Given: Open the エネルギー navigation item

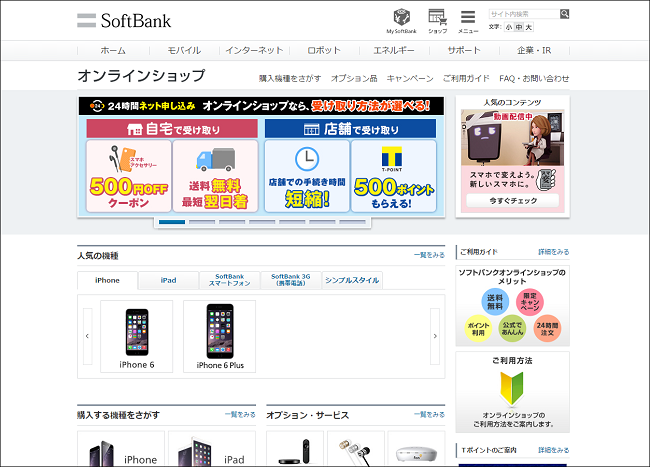Looking at the screenshot, I should coord(394,51).
